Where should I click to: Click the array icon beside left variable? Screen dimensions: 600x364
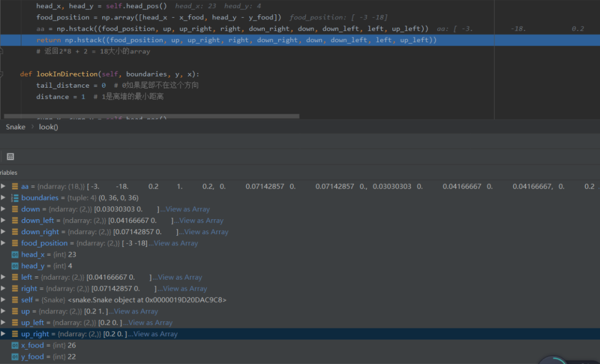click(15, 277)
